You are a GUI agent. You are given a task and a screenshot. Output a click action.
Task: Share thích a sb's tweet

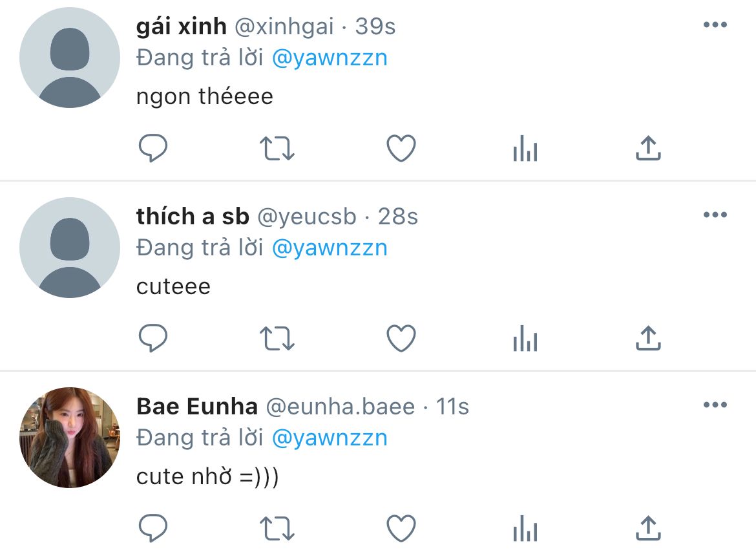coord(649,338)
